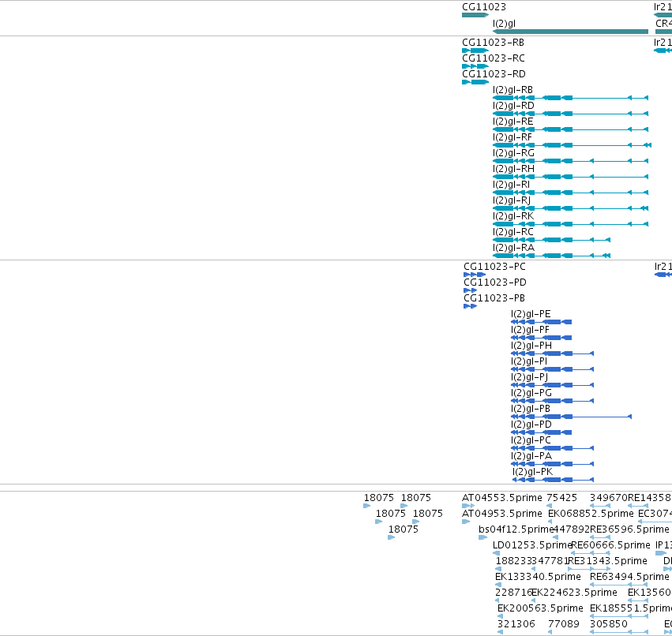
Task: Select protein l(2)gl-PD
Action: tap(541, 432)
